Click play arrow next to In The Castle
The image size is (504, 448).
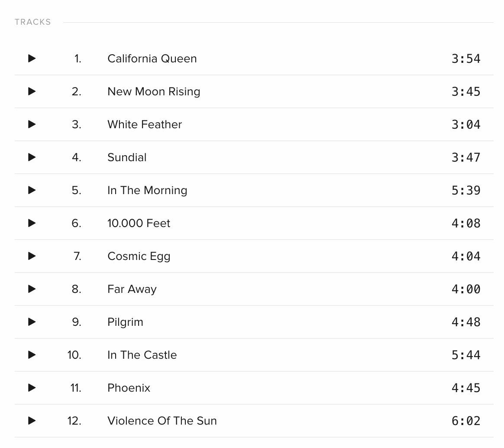click(32, 355)
